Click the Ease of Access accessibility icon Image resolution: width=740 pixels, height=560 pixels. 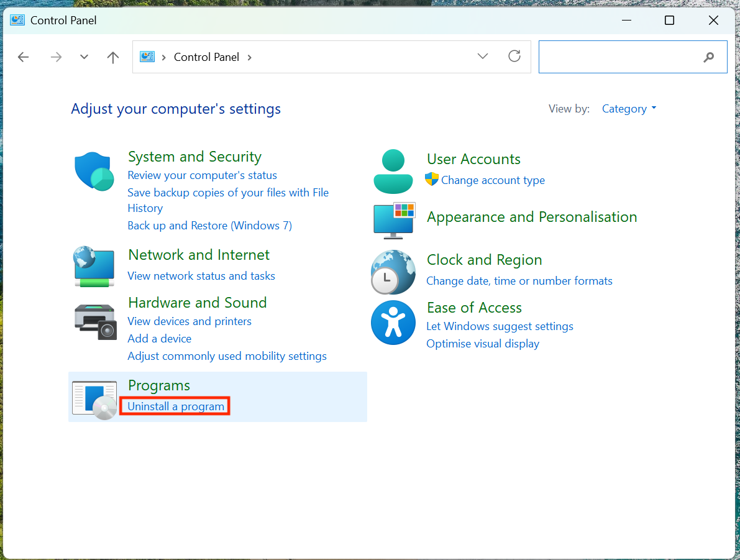click(393, 323)
